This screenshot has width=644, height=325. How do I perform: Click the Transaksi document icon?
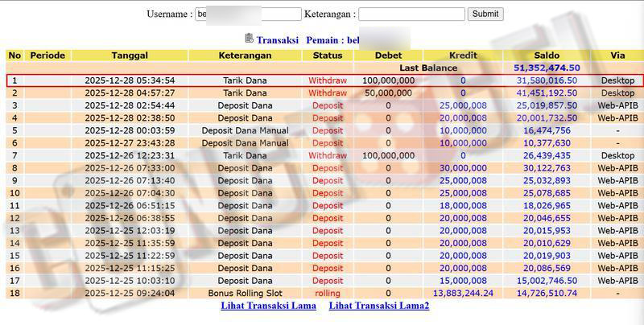(250, 39)
